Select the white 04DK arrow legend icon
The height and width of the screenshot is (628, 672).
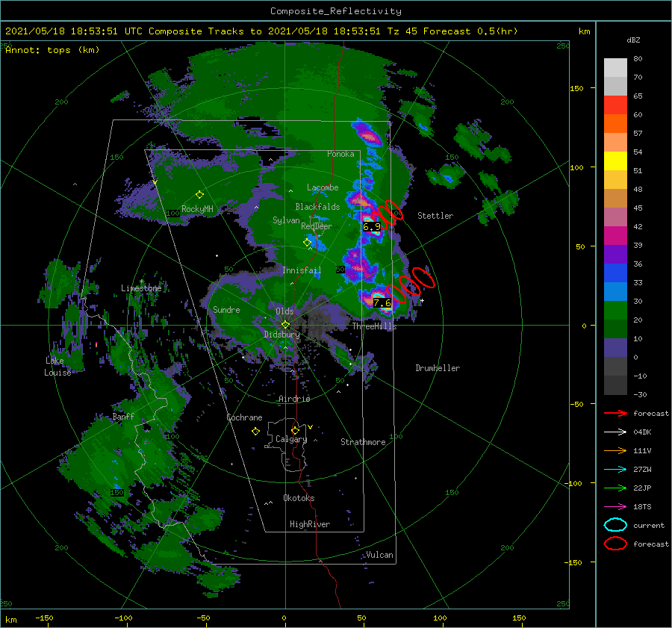(615, 432)
